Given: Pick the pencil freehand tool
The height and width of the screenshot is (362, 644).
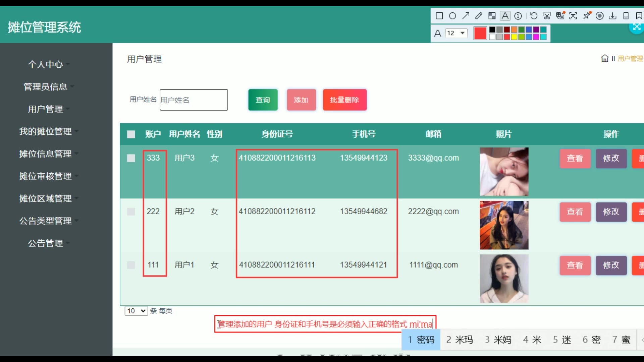Looking at the screenshot, I should (479, 16).
